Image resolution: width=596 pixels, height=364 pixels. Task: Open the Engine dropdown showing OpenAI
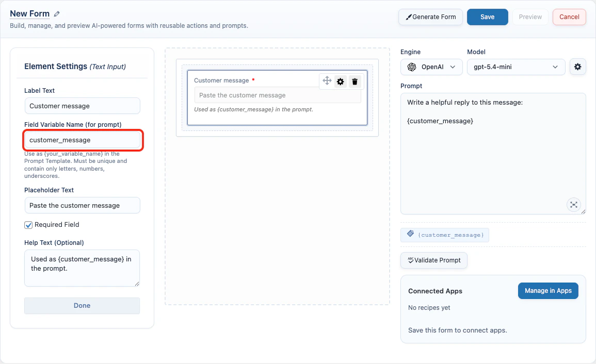[431, 67]
